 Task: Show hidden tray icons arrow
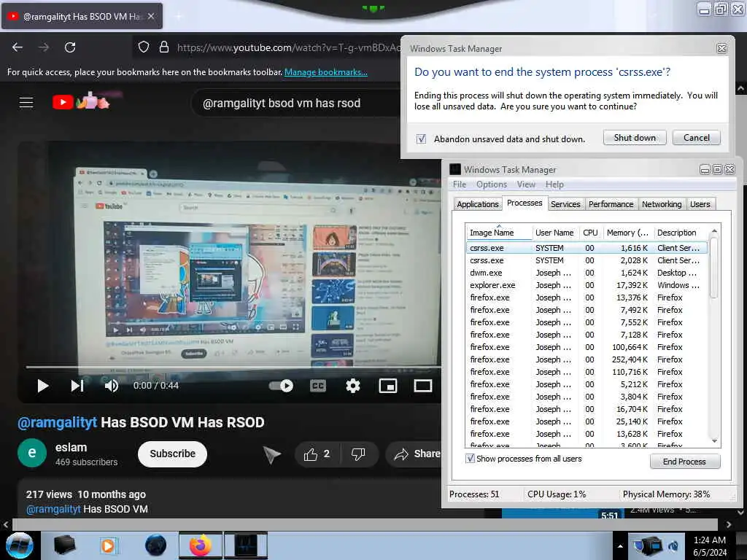pos(620,545)
